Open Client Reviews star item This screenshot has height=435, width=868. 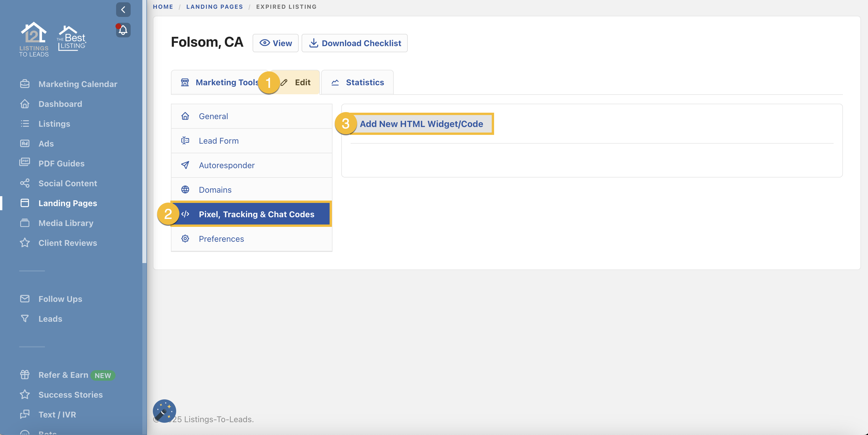67,243
